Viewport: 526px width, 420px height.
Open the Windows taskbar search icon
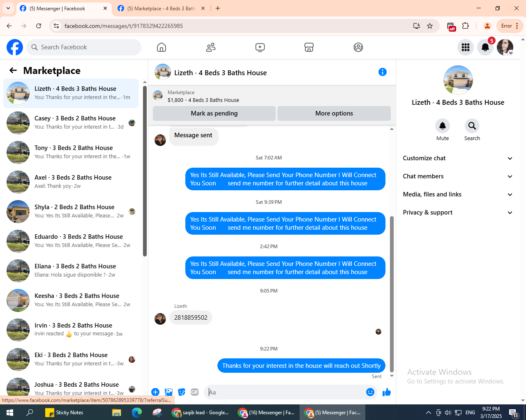(30, 413)
